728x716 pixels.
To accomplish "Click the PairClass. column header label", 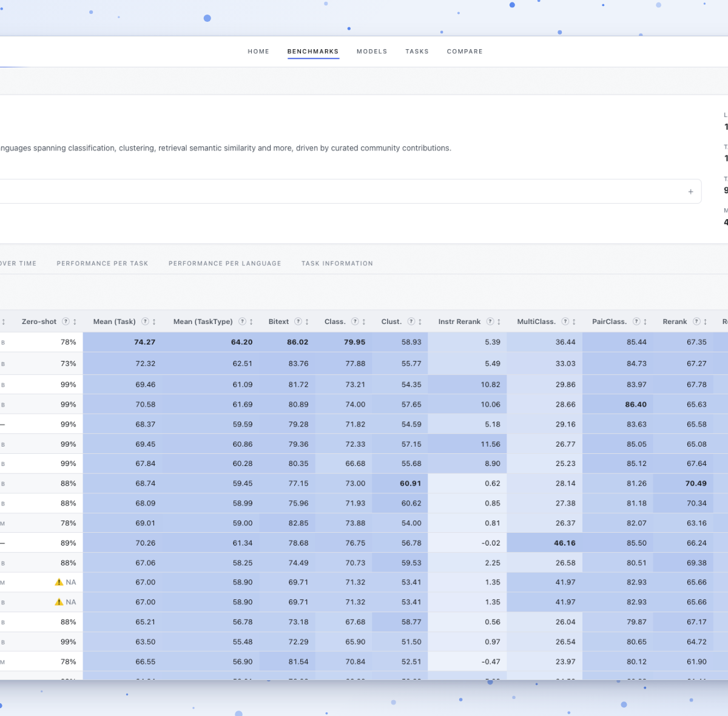I will coord(610,322).
